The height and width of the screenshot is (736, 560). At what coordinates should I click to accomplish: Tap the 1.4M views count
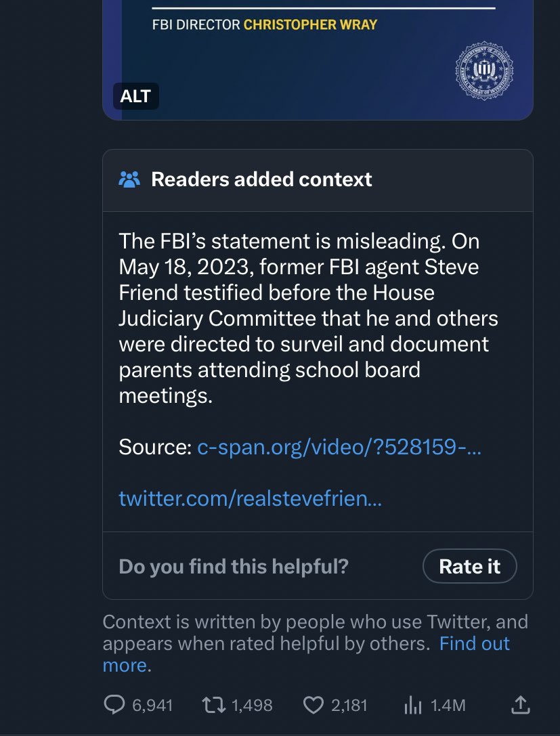click(448, 706)
